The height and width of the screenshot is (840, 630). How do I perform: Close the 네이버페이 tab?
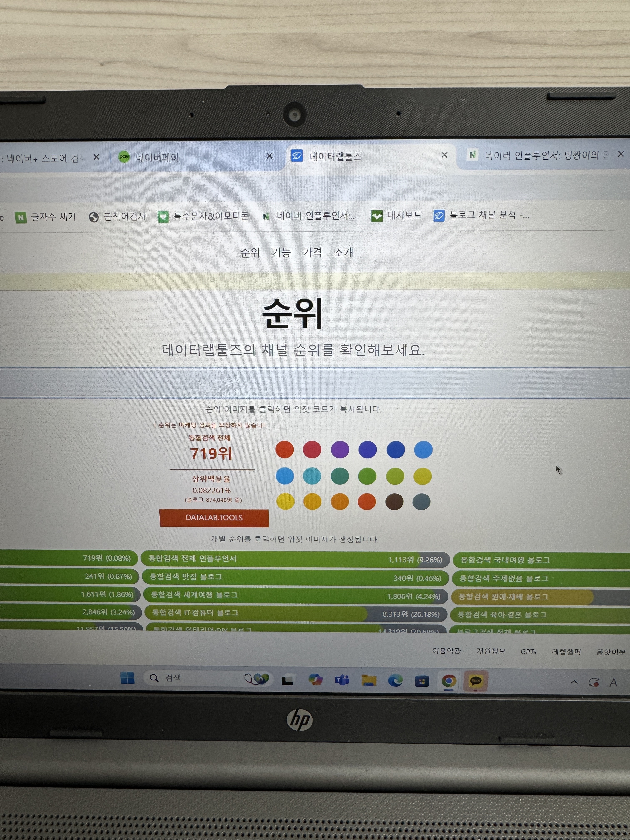click(x=269, y=156)
